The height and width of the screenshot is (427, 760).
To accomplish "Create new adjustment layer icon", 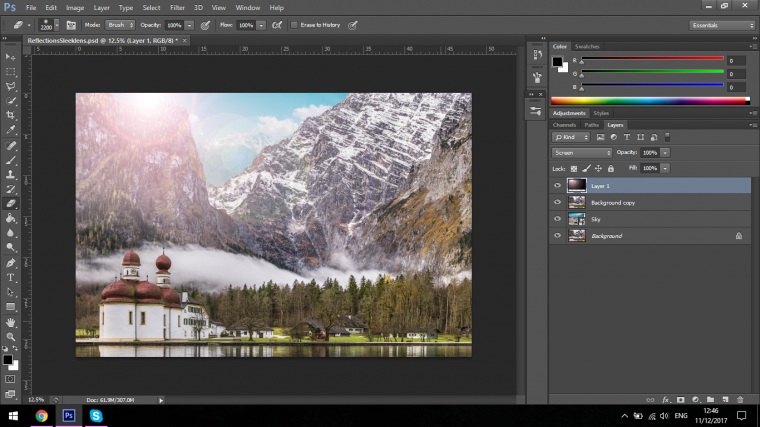I will tap(696, 400).
